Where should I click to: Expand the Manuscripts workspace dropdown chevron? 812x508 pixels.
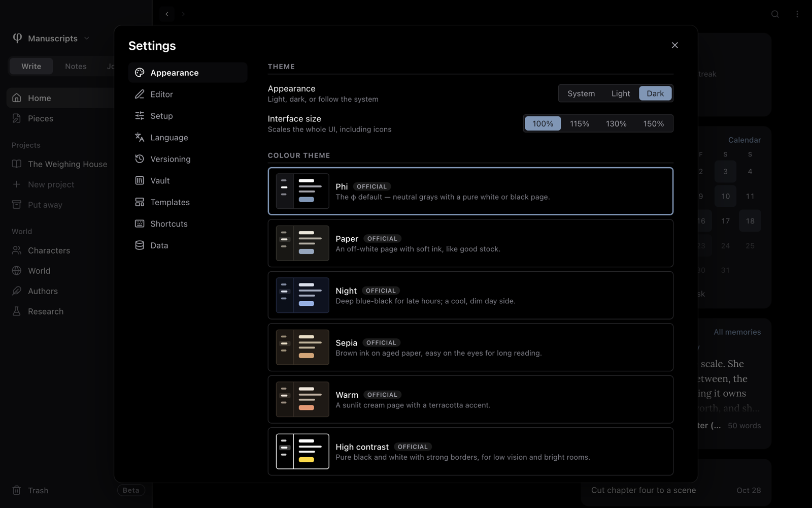coord(87,39)
